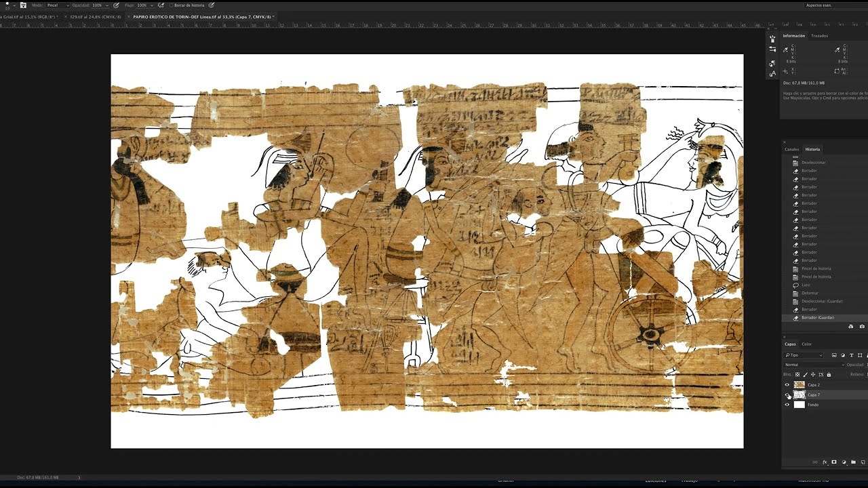Toggle pressure for size icon after Borrar de historia

[x=211, y=5]
